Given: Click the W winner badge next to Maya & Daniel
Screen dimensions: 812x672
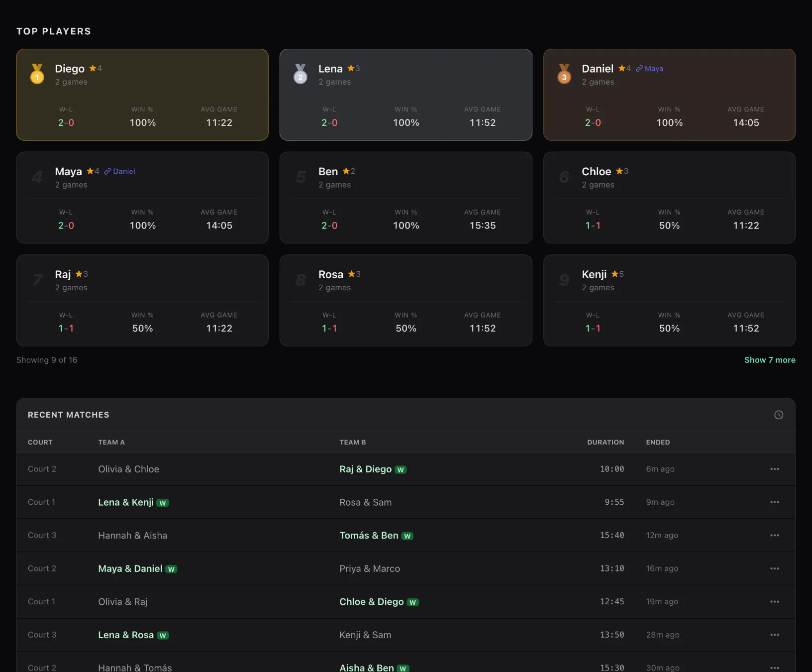Looking at the screenshot, I should [x=171, y=569].
